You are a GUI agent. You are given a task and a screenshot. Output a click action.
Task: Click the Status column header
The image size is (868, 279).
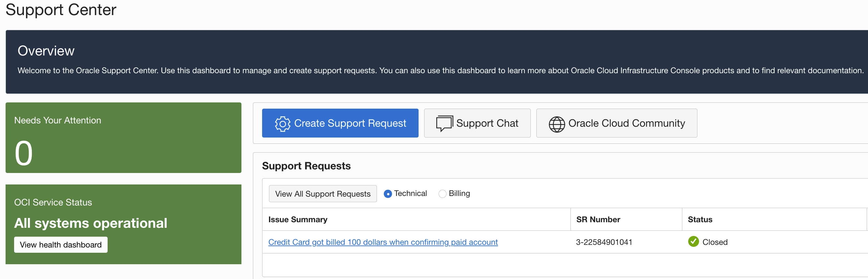point(700,219)
